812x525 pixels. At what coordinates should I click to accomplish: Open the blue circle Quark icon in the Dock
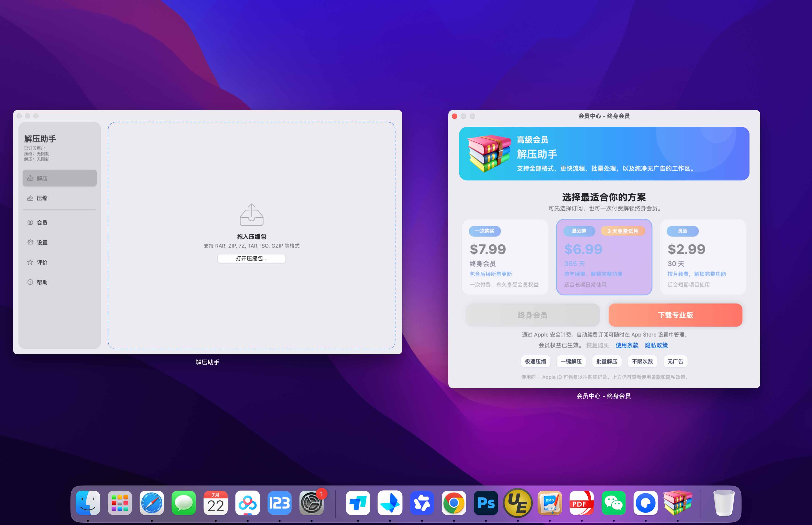click(646, 503)
